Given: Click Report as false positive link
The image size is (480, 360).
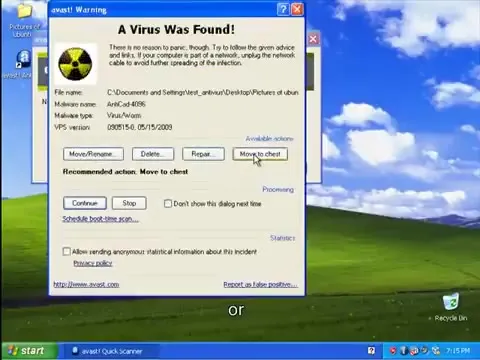Looking at the screenshot, I should point(260,284).
